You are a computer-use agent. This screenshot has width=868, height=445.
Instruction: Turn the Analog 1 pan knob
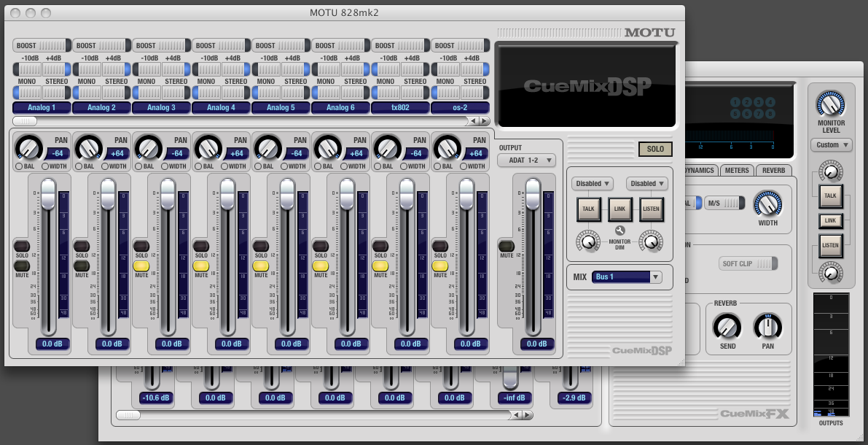pos(28,149)
